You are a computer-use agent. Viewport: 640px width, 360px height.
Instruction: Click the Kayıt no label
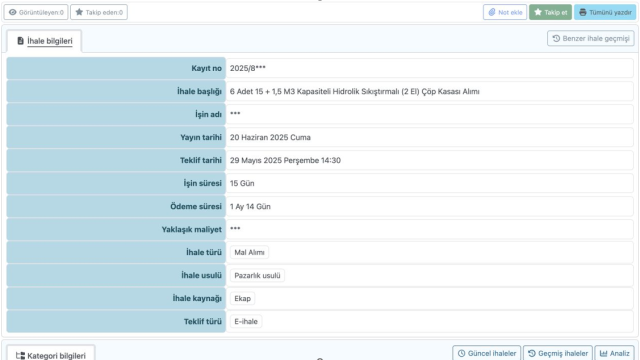tap(207, 68)
